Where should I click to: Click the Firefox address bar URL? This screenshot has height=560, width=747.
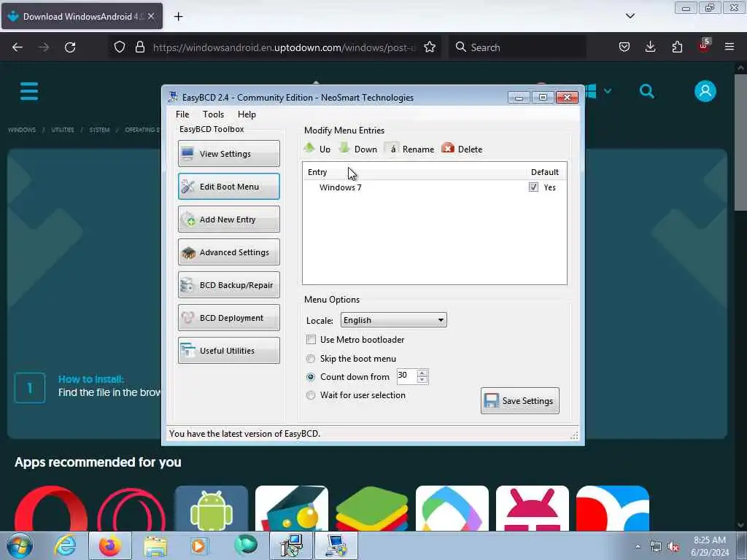pos(284,47)
